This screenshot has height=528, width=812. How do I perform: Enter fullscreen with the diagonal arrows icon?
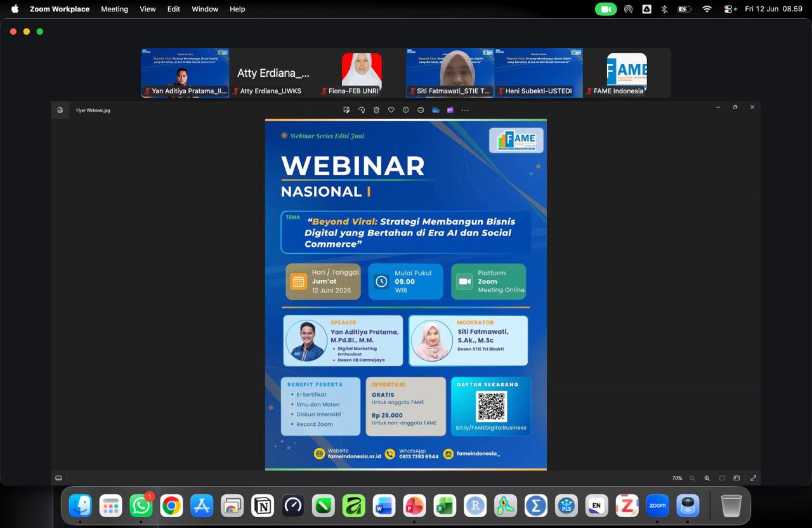coord(754,478)
